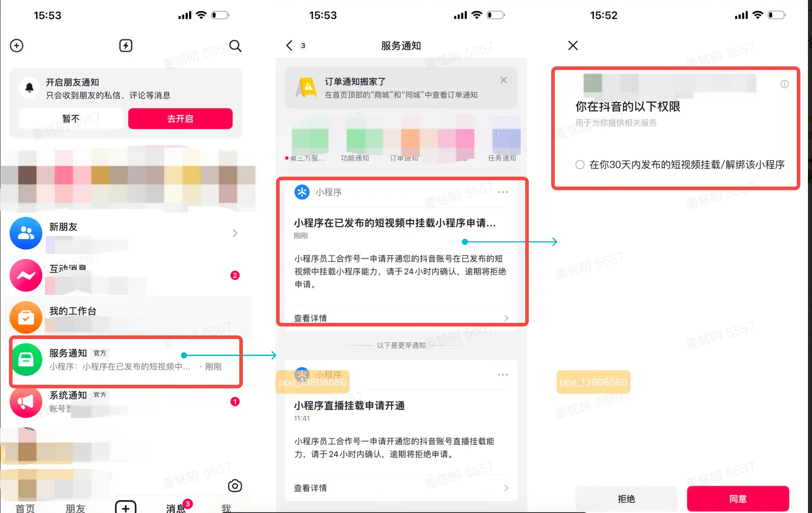Close the permission page with X
The height and width of the screenshot is (513, 812).
(573, 46)
